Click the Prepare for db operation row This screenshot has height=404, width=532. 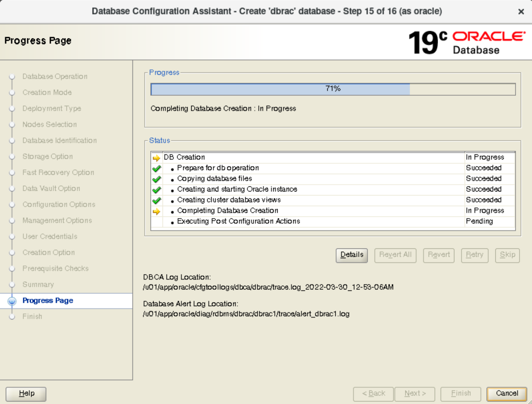[333, 168]
